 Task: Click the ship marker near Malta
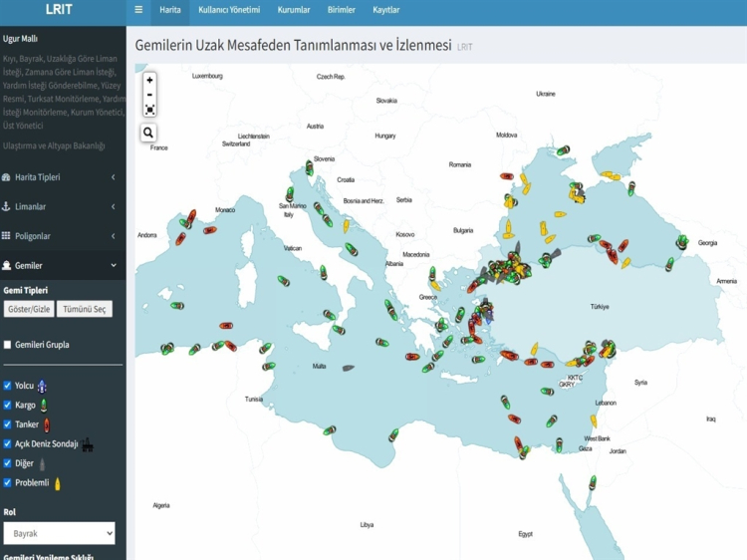point(348,368)
